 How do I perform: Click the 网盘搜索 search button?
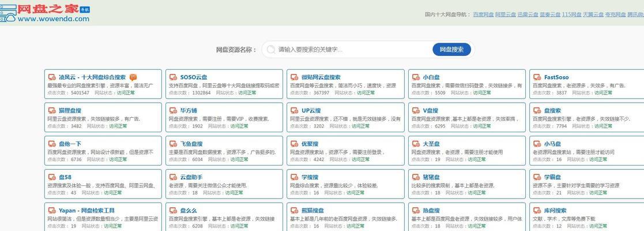(x=451, y=49)
